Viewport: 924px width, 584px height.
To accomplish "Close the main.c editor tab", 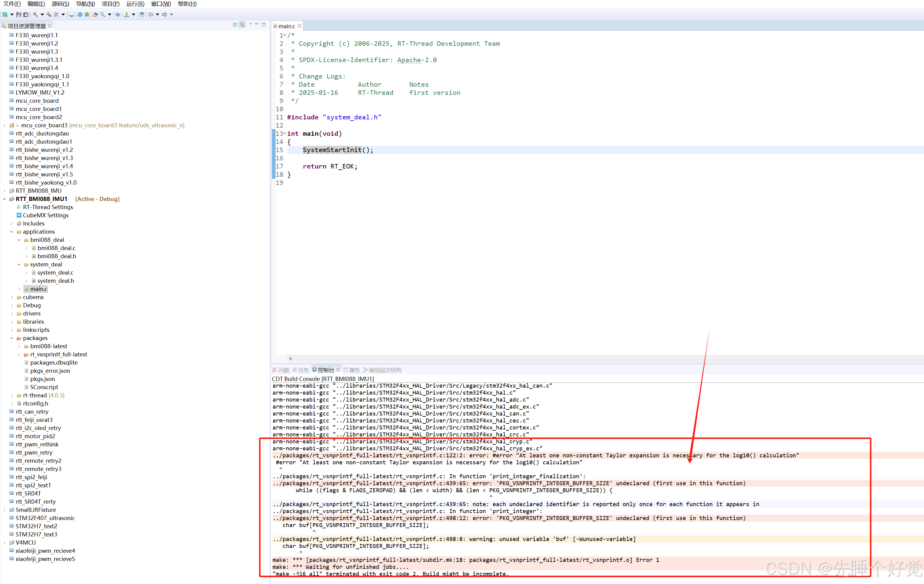I will coord(300,26).
